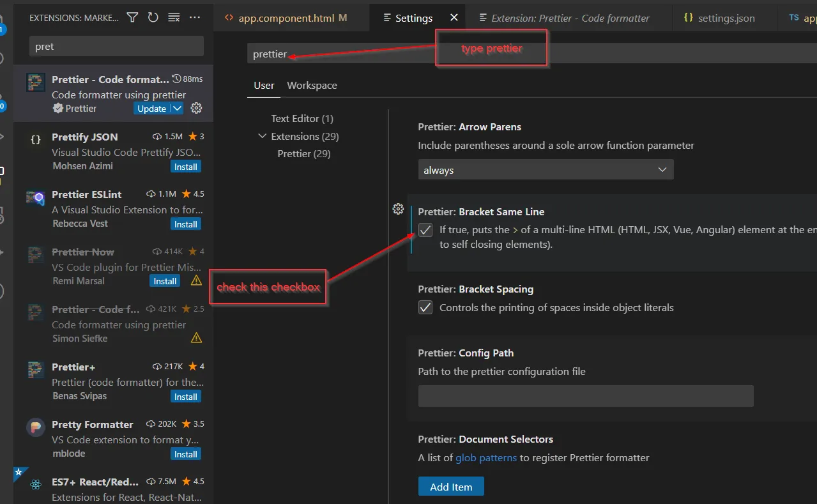Click warning icon on Simon Siefke's Prettier extension
Viewport: 817px width, 504px height.
pos(196,338)
